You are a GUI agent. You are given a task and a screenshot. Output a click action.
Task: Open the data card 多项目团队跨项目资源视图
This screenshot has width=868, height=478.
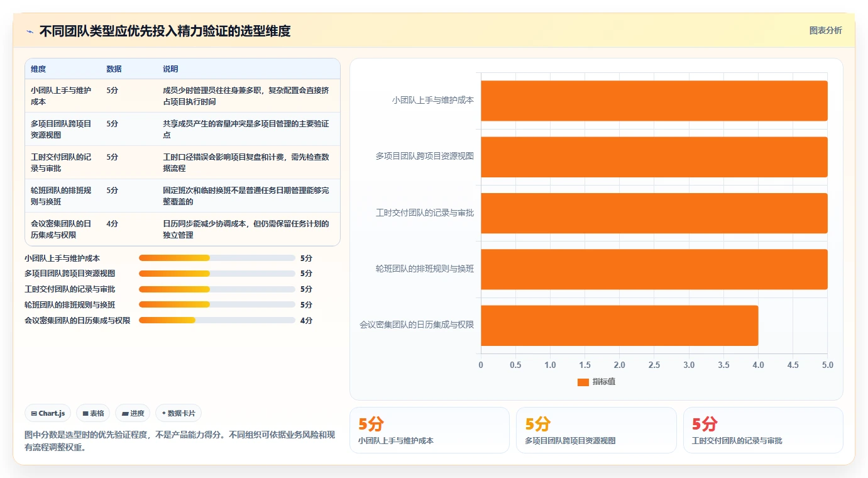pos(596,430)
